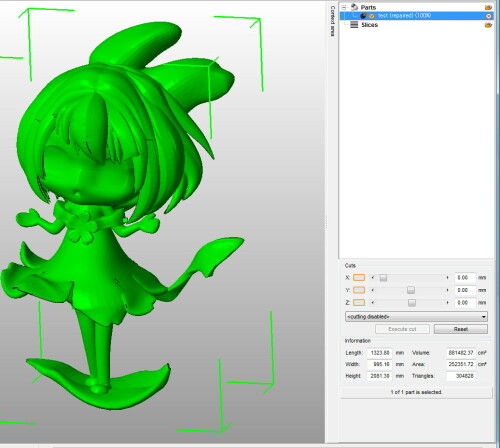The image size is (500, 448).
Task: Click the '1 of 1 part is selected' status
Action: coord(416,392)
